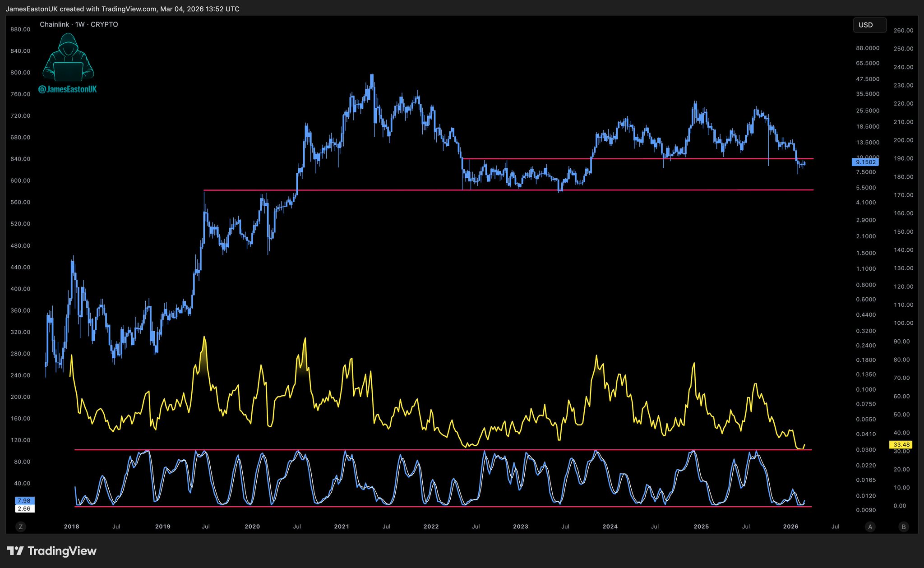Click the hooded hacker avatar icon
This screenshot has height=568, width=924.
pyautogui.click(x=68, y=56)
